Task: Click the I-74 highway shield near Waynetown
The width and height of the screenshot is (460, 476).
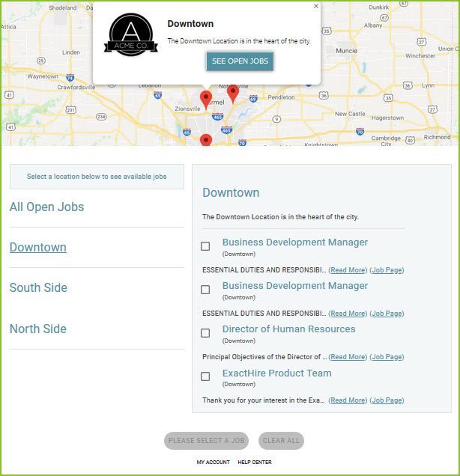Action: tap(70, 77)
